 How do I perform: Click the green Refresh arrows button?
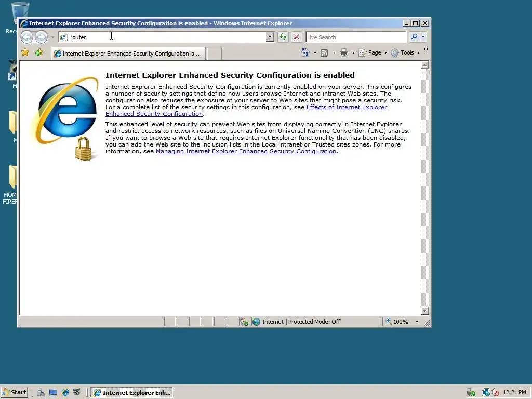coord(283,37)
